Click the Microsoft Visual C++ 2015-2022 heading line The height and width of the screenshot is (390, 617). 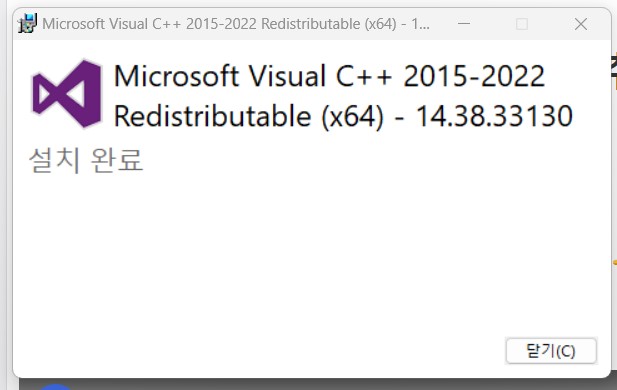(329, 76)
